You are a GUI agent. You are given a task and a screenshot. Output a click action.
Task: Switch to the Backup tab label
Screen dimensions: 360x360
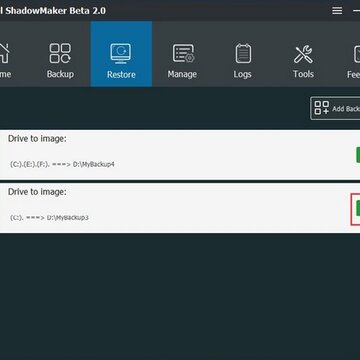60,74
